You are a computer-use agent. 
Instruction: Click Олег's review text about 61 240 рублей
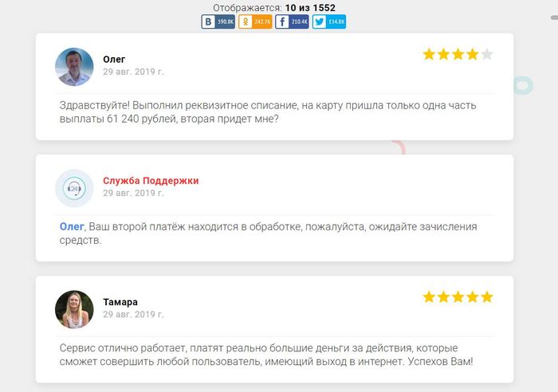point(268,112)
